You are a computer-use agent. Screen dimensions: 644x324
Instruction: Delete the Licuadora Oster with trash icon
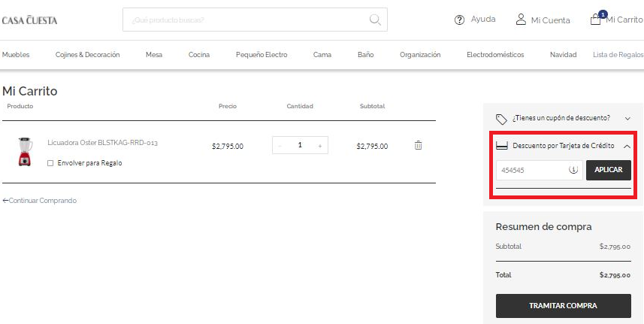(419, 145)
